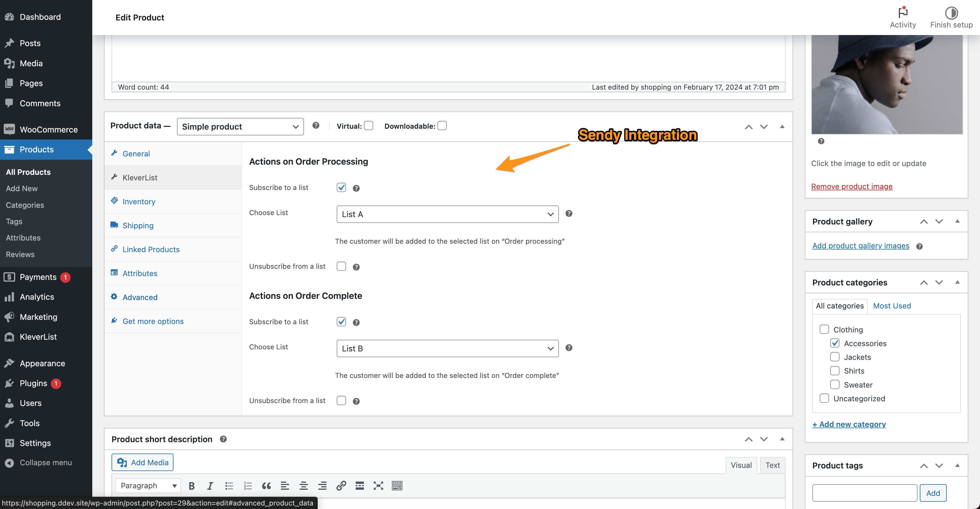Image resolution: width=980 pixels, height=509 pixels.
Task: Click the Bold formatting icon
Action: [191, 485]
